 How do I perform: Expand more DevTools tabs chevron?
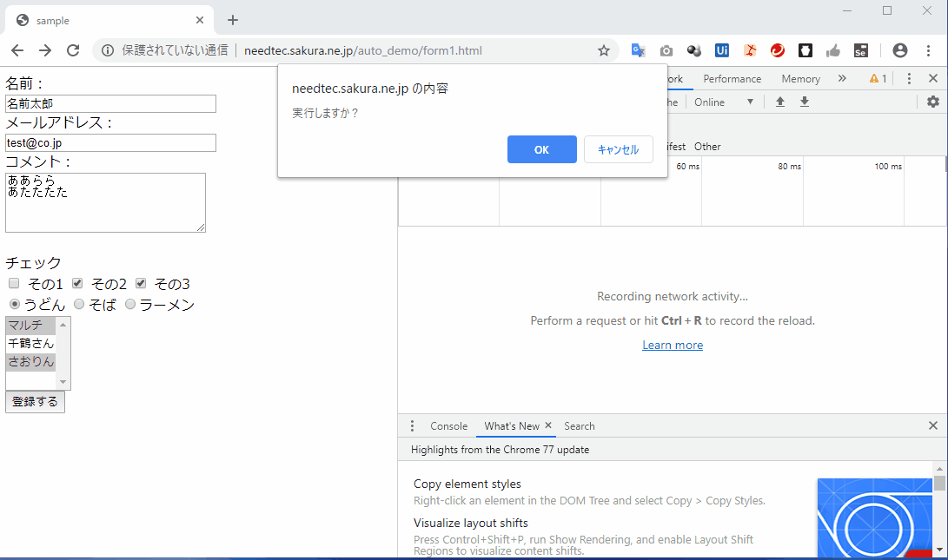842,78
